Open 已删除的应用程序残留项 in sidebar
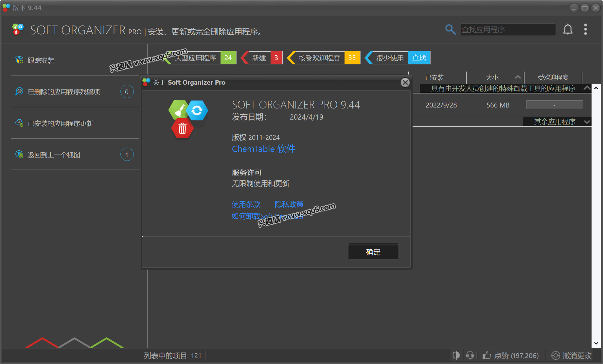 point(75,91)
